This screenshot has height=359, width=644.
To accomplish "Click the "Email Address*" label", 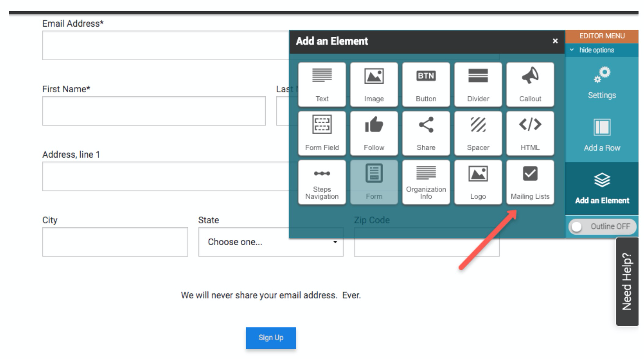I will click(73, 24).
